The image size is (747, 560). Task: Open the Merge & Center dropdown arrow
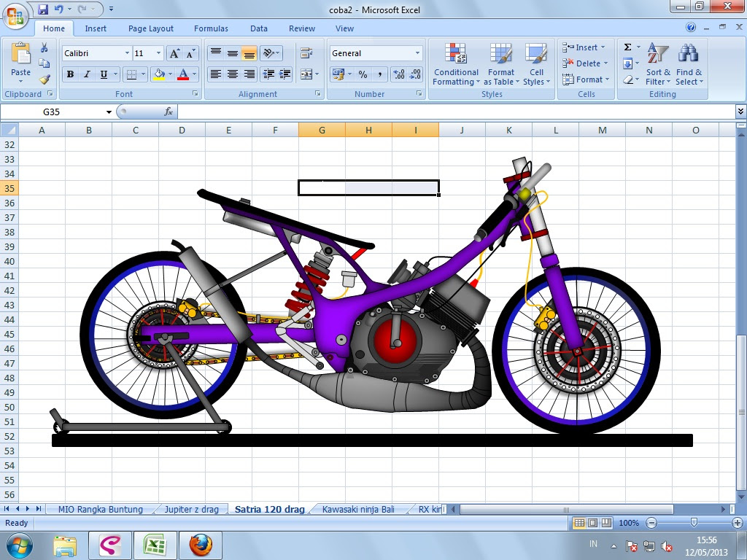317,74
